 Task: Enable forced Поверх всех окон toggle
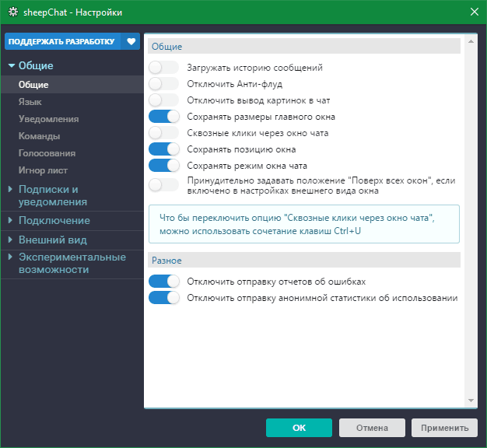[163, 185]
